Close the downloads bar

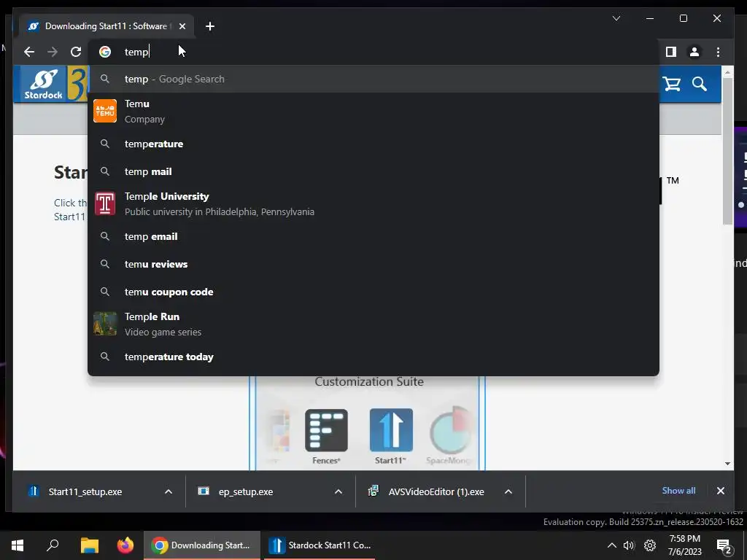coord(721,491)
